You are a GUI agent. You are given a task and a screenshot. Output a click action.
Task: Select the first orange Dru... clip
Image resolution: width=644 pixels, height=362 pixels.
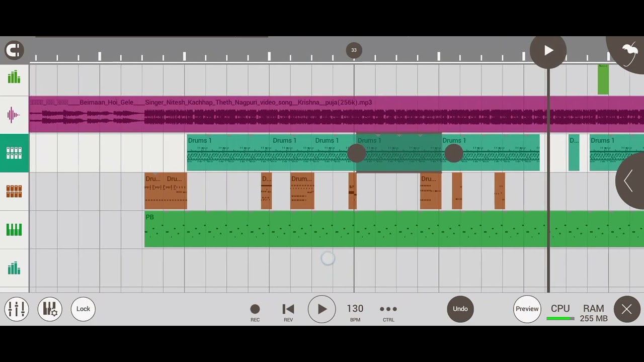[x=155, y=191]
